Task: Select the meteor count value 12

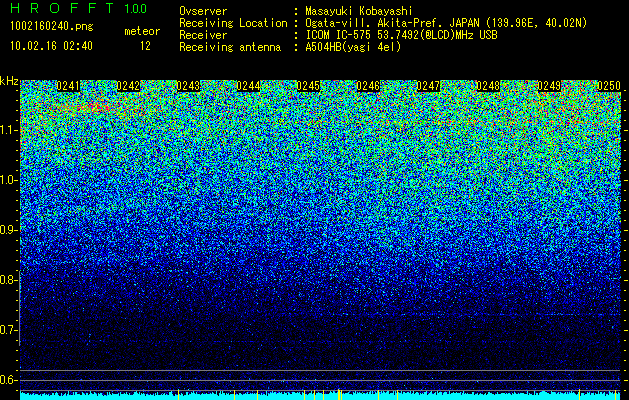Action: 145,46
